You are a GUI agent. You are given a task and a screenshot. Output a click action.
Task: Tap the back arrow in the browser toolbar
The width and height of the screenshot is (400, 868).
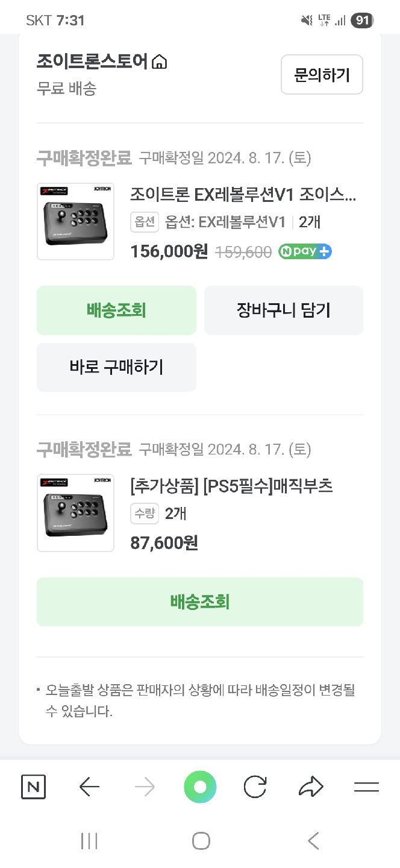tap(89, 787)
